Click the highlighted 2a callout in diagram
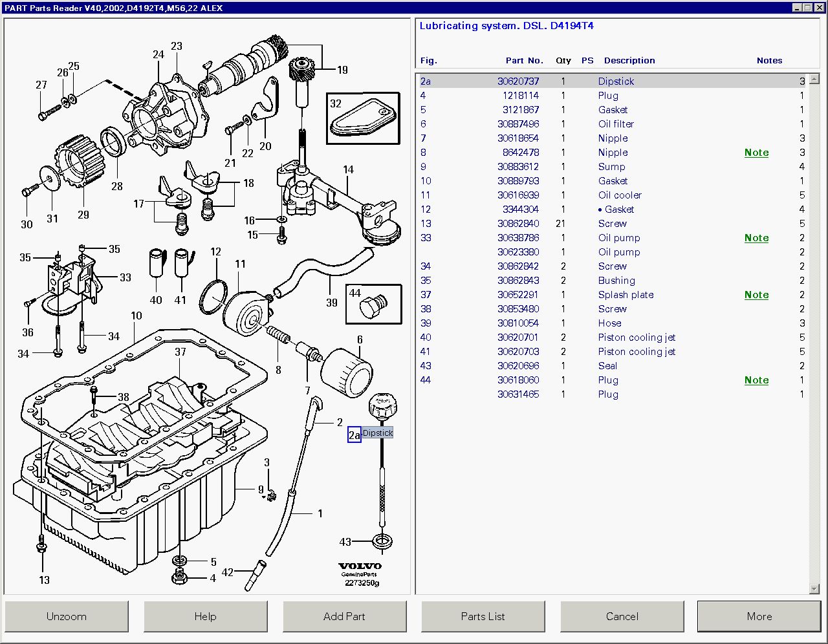The height and width of the screenshot is (644, 828). [x=354, y=435]
